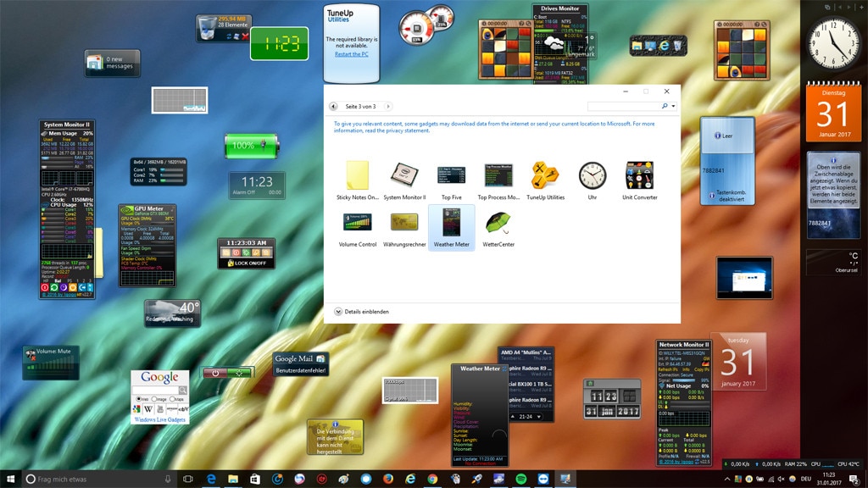Viewport: 868px width, 488px height.
Task: Select the TuneUp Utilities gadget icon
Action: click(545, 175)
